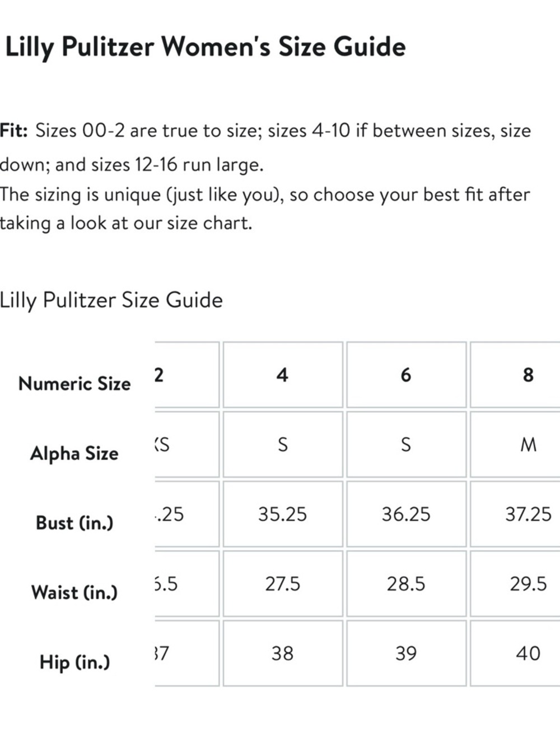Select the numeric size 4 cell
Screen dimensions: 560x747
click(x=283, y=374)
